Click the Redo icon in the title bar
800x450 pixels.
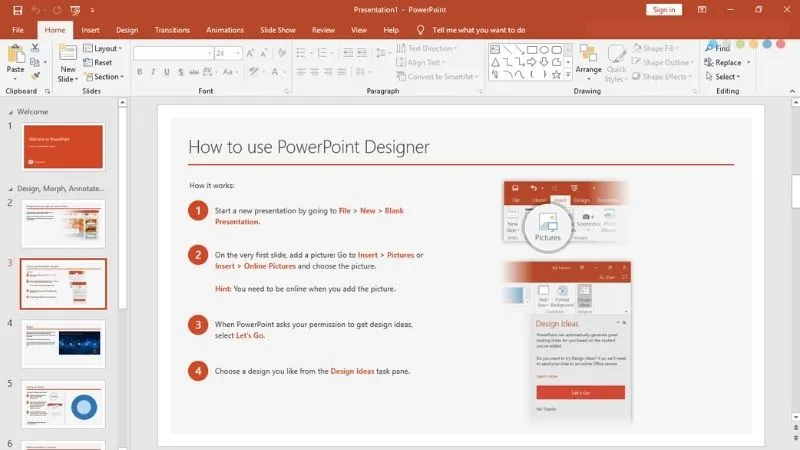point(57,10)
